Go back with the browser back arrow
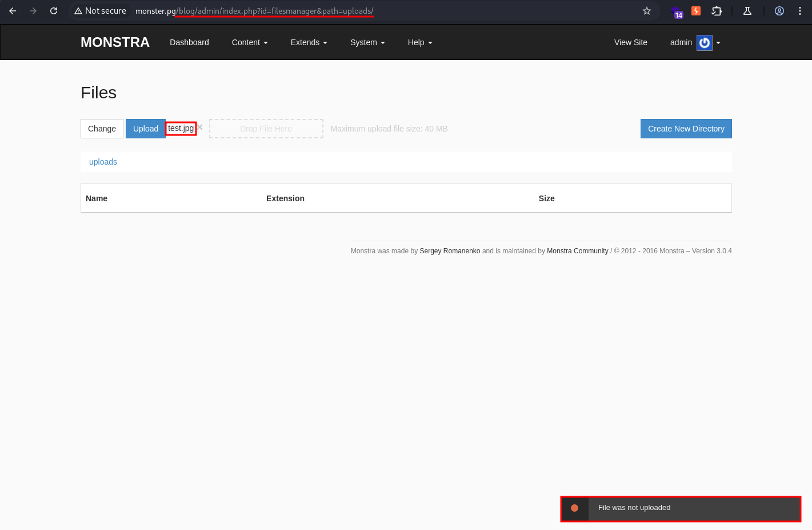 coord(13,11)
